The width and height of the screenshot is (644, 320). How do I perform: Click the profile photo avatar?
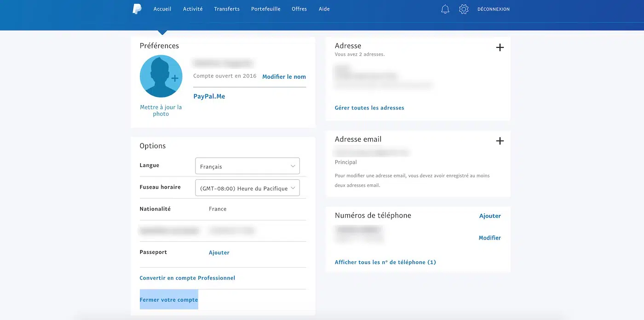(x=161, y=76)
